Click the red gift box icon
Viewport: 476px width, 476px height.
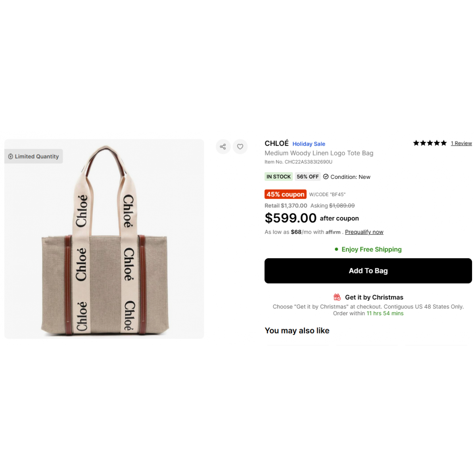tap(337, 297)
